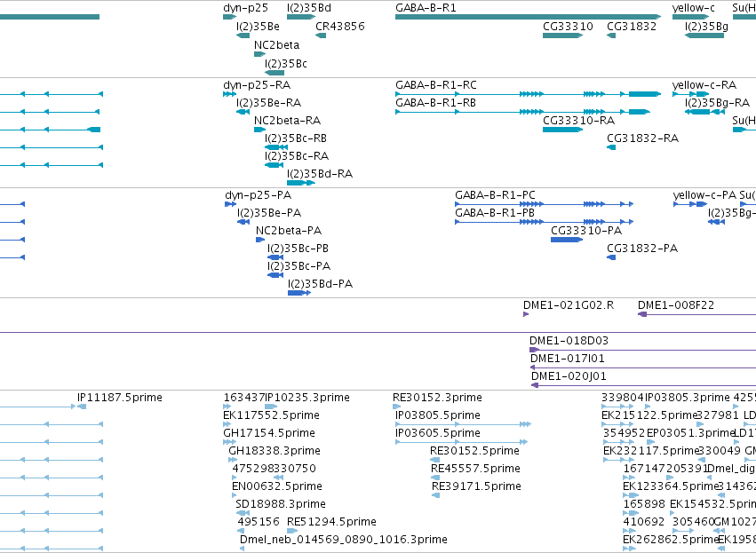Open protein l(2)35Bd-PA
Screen dimensions: 756x553
pos(320,284)
